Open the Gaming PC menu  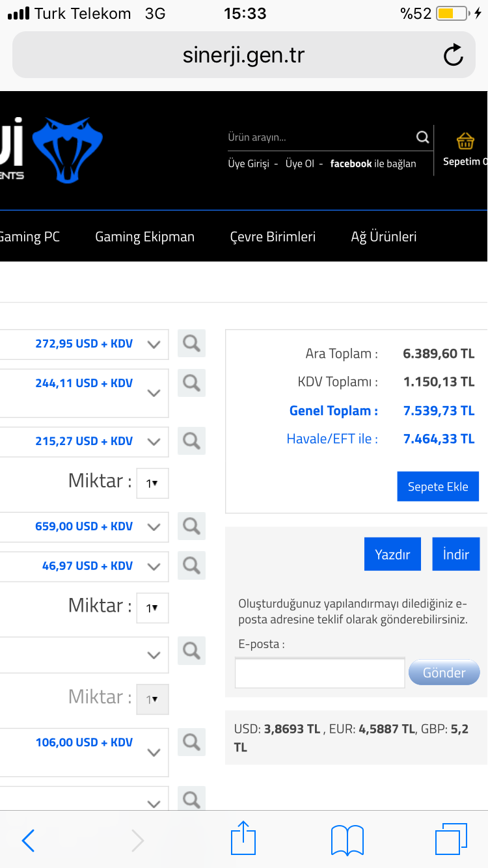coord(29,237)
